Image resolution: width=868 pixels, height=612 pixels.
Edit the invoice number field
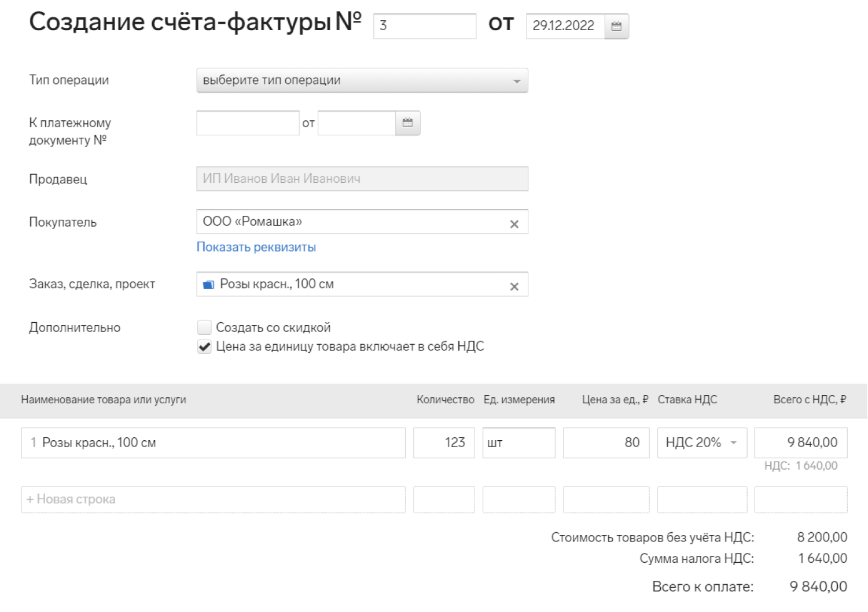[425, 26]
